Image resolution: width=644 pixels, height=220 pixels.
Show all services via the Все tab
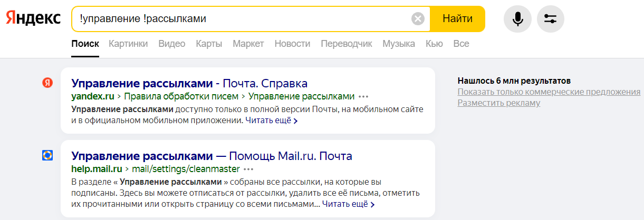[461, 44]
